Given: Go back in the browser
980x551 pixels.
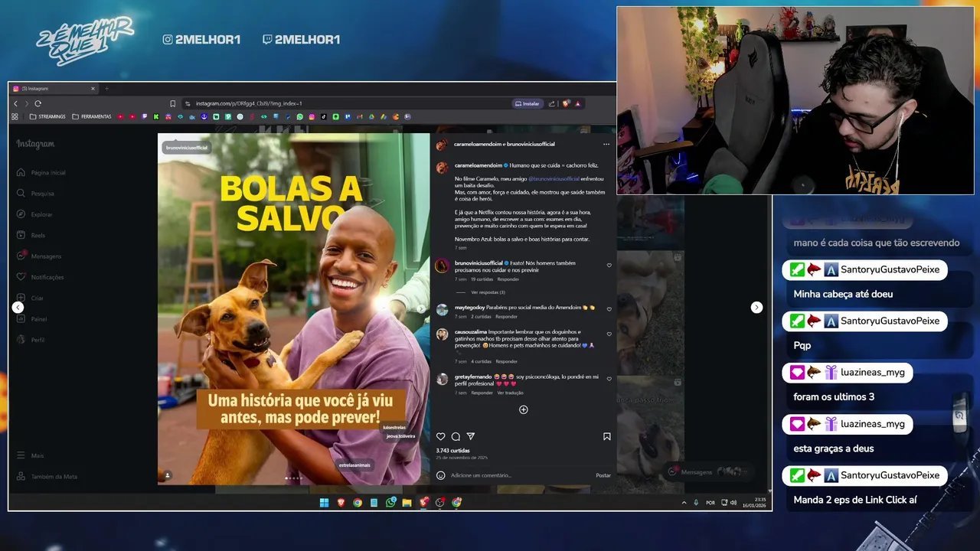Looking at the screenshot, I should [15, 103].
